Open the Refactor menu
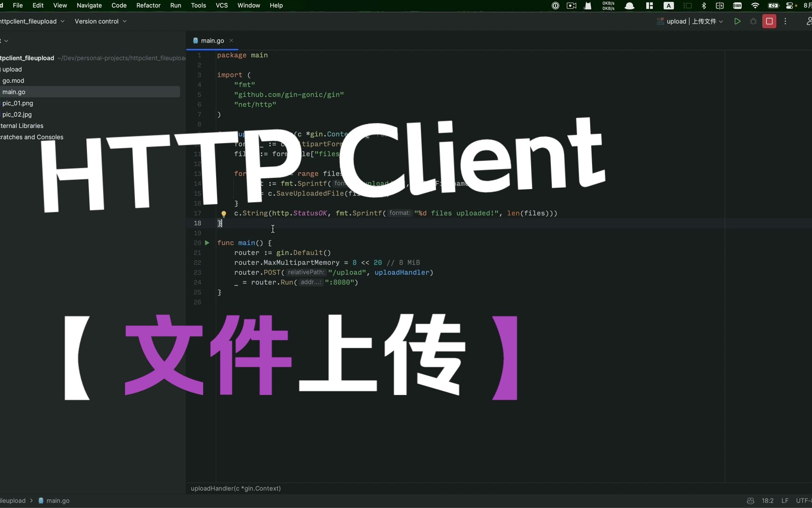812x508 pixels. pyautogui.click(x=148, y=5)
